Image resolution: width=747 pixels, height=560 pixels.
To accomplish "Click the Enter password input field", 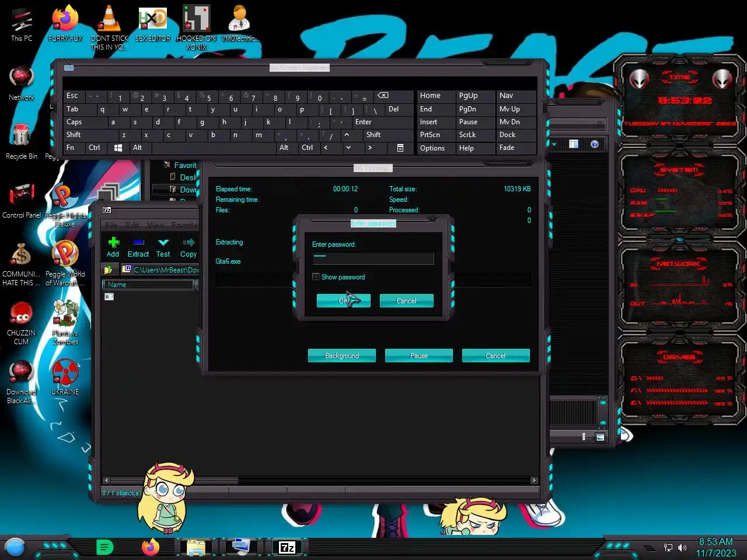I will (x=373, y=258).
